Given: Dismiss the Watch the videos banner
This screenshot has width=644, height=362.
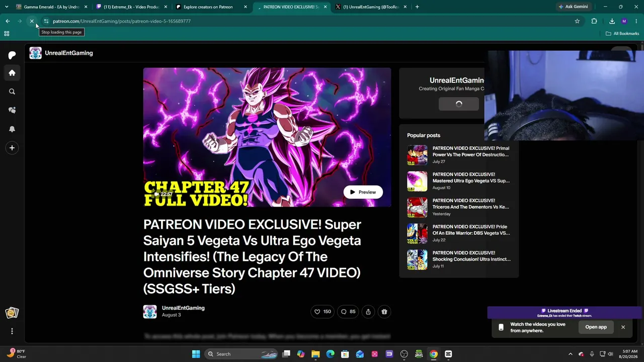Looking at the screenshot, I should (x=623, y=327).
